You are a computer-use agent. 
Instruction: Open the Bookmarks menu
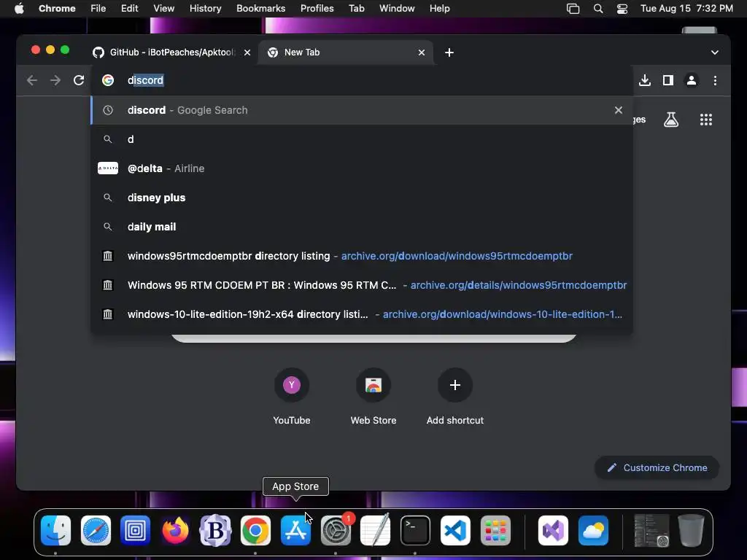click(260, 9)
